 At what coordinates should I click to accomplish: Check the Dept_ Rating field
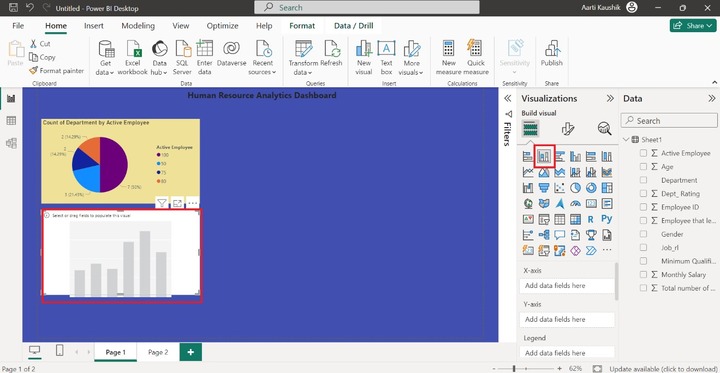coord(643,193)
